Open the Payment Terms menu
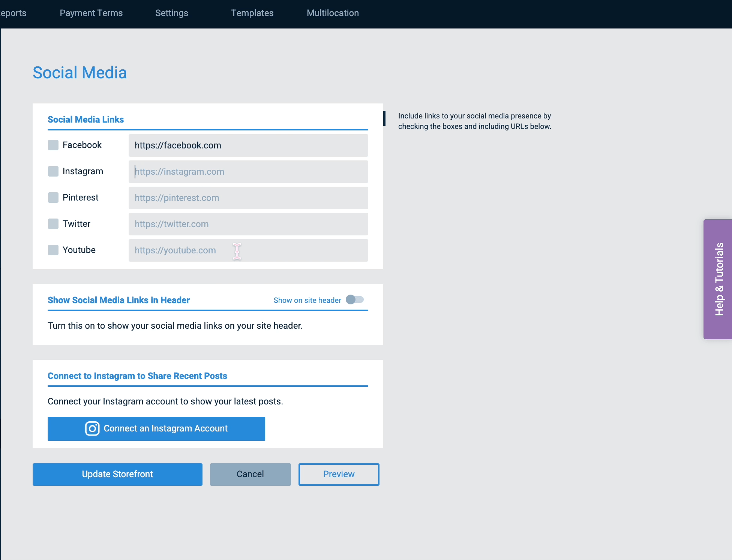This screenshot has width=732, height=560. click(91, 13)
